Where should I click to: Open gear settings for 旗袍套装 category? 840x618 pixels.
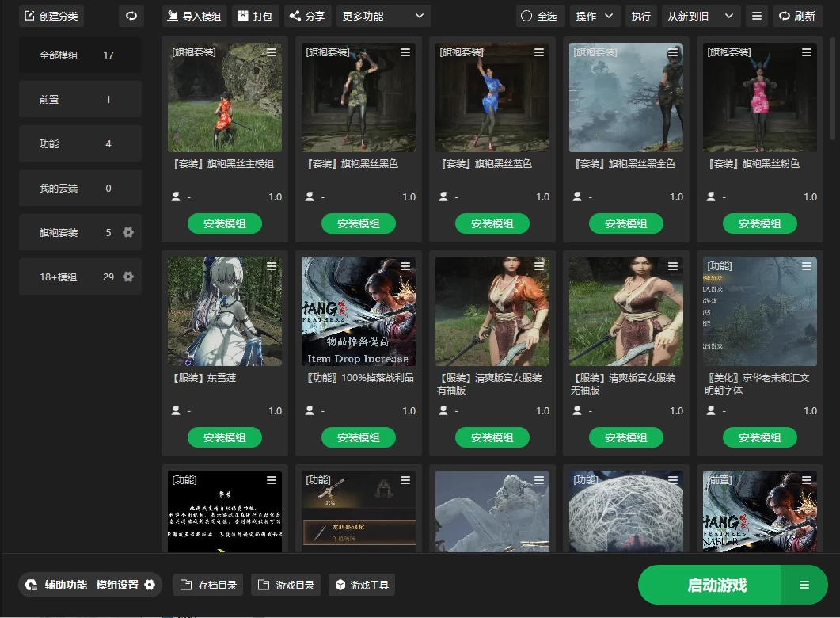pos(128,233)
